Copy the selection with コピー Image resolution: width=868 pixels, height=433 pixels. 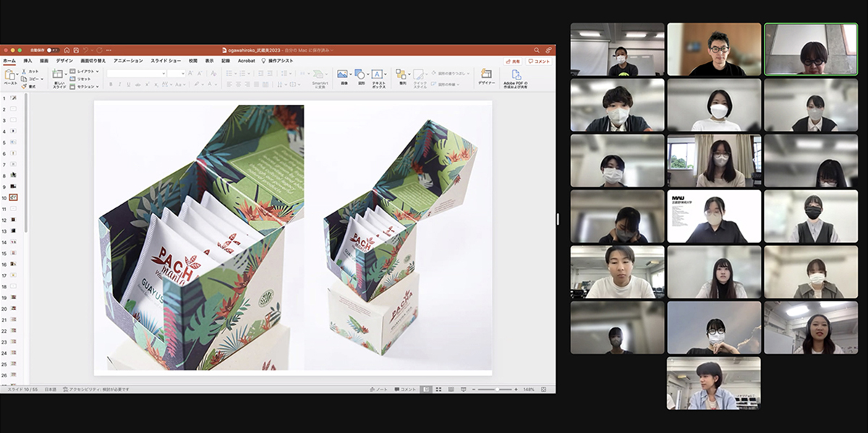(29, 79)
